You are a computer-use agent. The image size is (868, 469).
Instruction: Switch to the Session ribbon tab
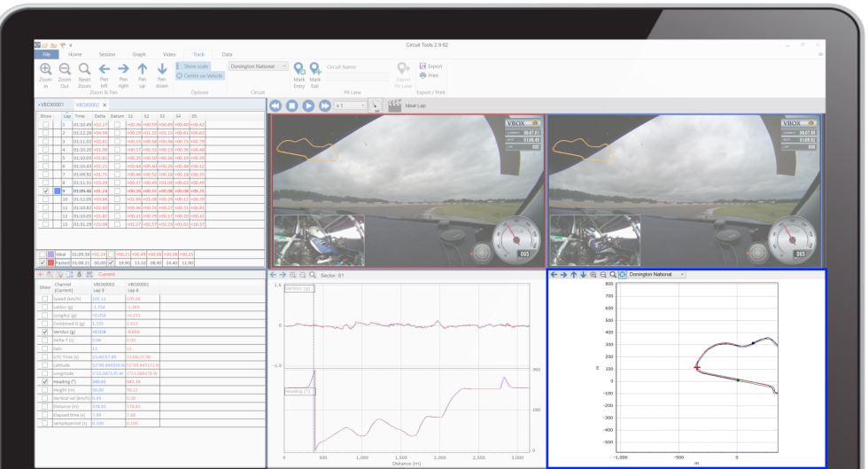pos(107,54)
